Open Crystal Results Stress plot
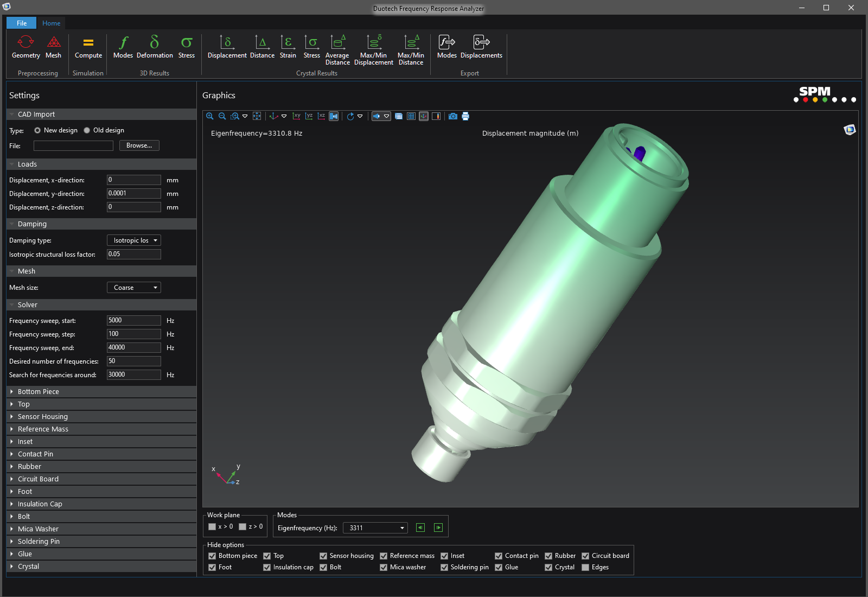This screenshot has height=597, width=868. point(312,47)
